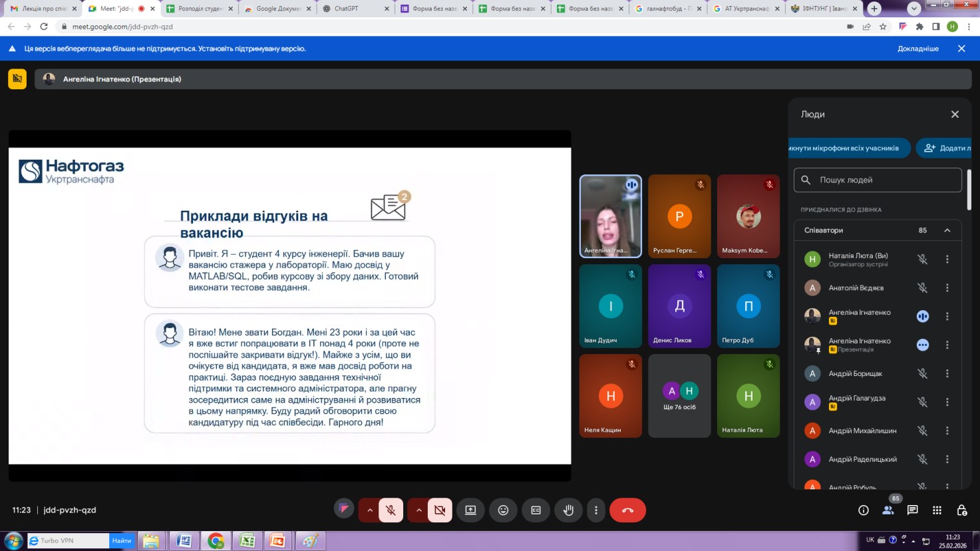Screen dimensions: 980x551
Task: Click the Наталія Люта participant tile
Action: [748, 396]
